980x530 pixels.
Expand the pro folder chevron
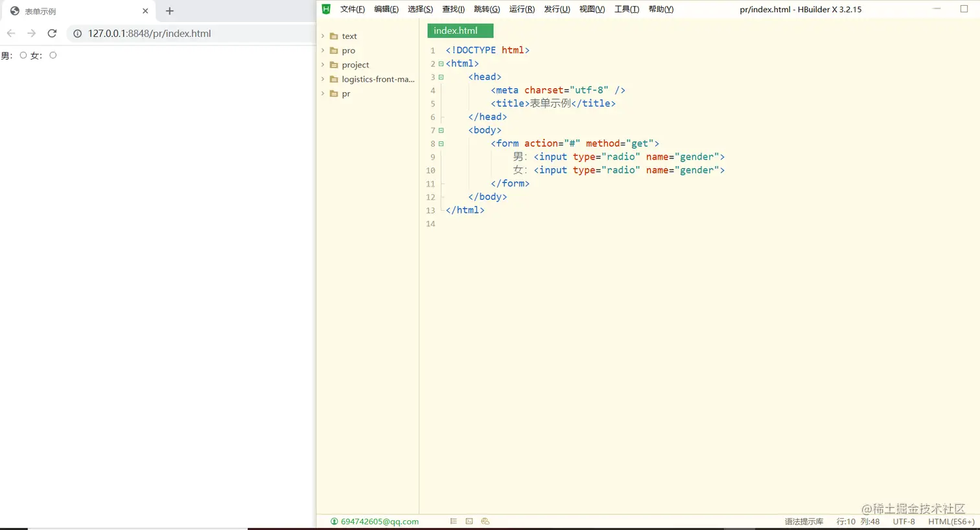coord(323,50)
